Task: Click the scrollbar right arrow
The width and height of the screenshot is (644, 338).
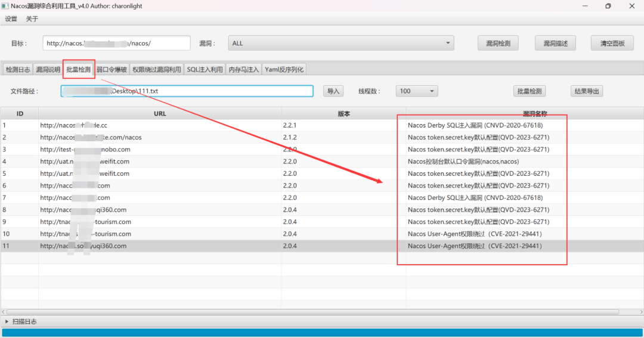Action: (641, 312)
